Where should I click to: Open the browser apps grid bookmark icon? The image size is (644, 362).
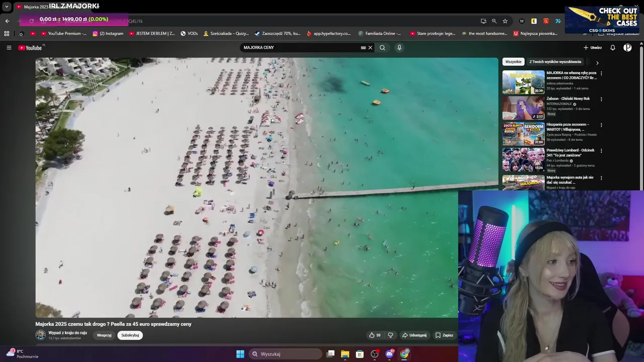point(7,34)
